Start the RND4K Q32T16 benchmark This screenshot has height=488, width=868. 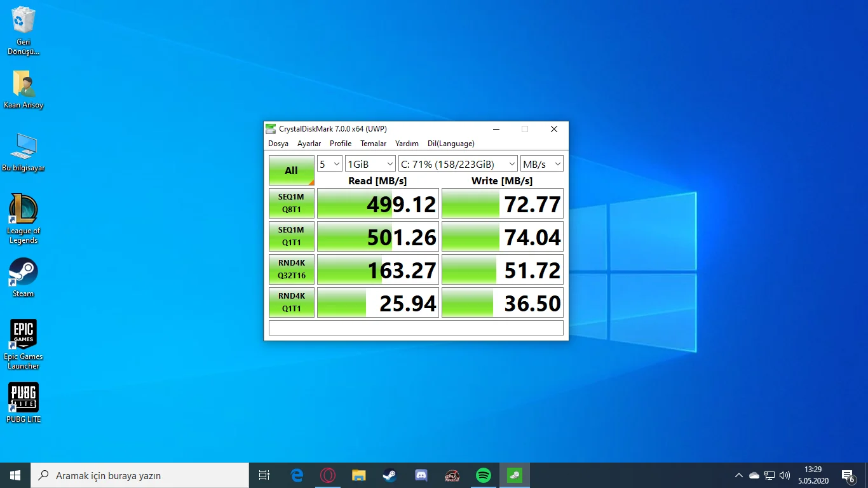click(291, 269)
